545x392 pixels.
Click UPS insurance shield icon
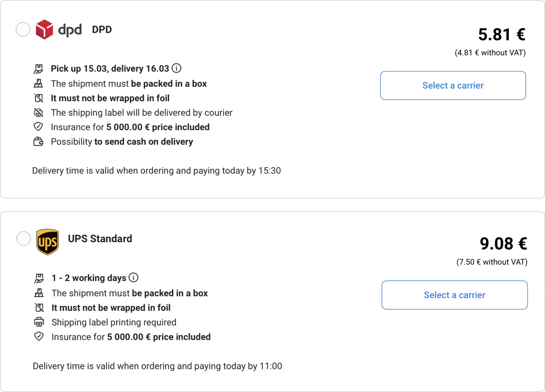39,337
